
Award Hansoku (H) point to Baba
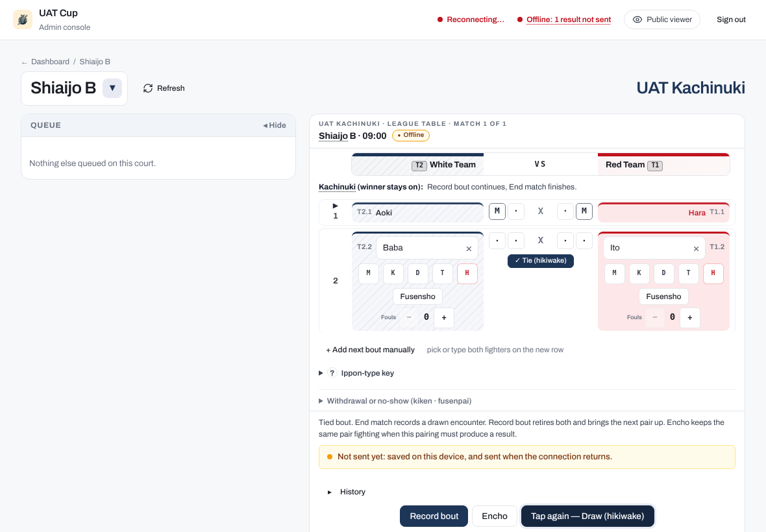[467, 273]
